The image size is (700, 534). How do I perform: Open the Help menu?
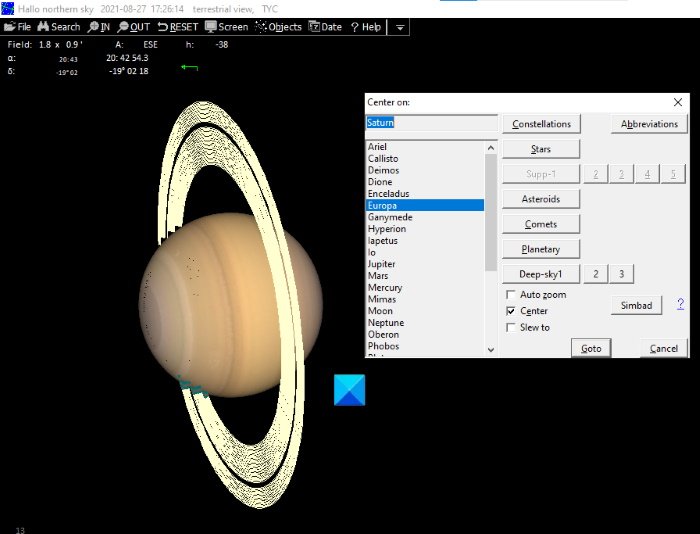(365, 27)
